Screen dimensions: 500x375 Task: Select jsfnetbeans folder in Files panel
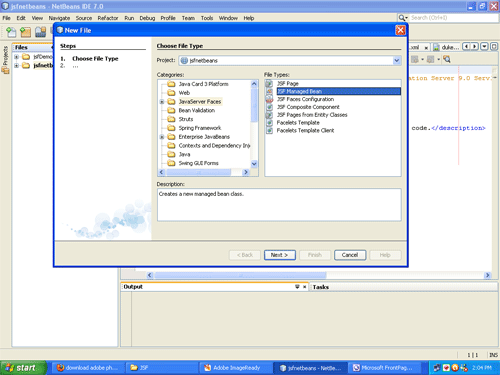[37, 66]
